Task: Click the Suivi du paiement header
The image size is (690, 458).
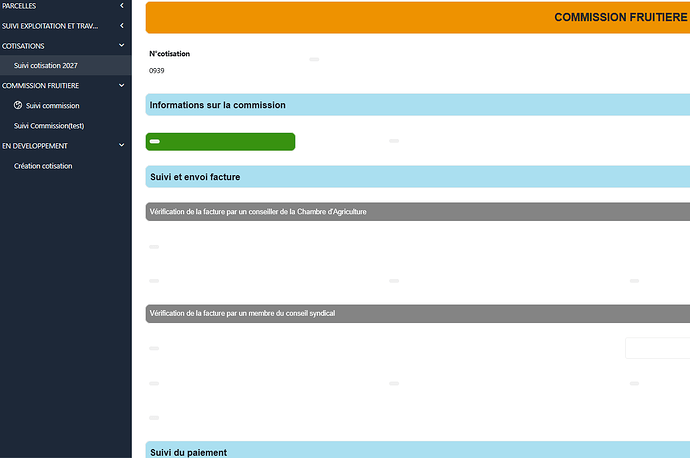Action: click(418, 450)
